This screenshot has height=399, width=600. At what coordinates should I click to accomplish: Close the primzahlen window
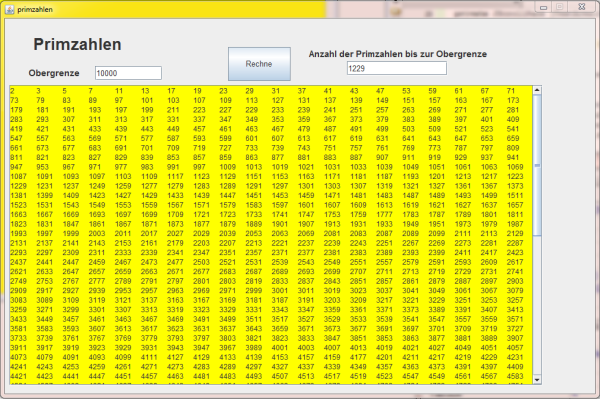click(x=582, y=7)
